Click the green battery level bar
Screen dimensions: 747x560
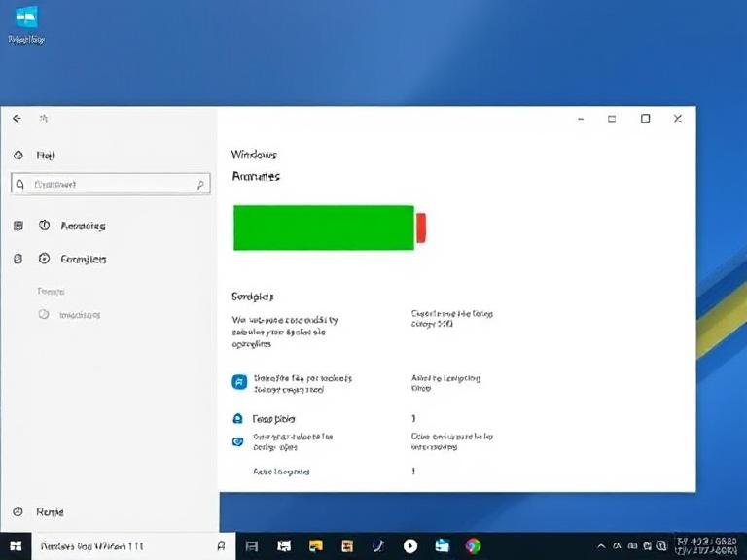coord(324,227)
